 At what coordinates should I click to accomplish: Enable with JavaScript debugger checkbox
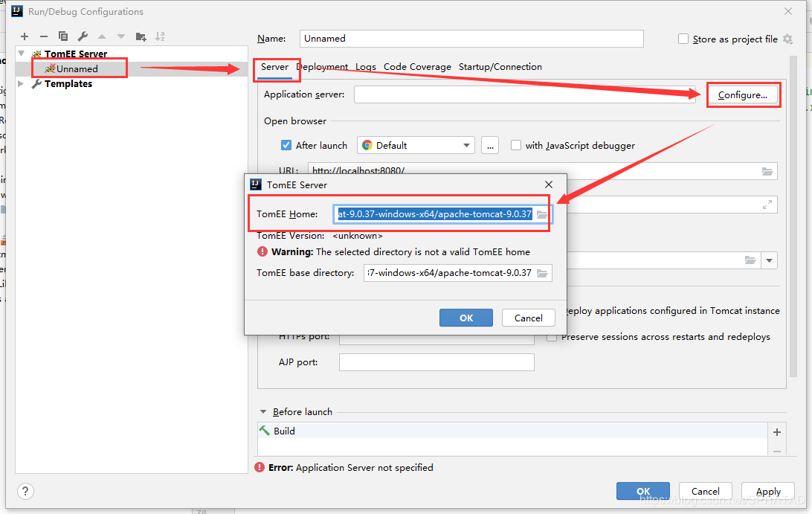(x=516, y=145)
